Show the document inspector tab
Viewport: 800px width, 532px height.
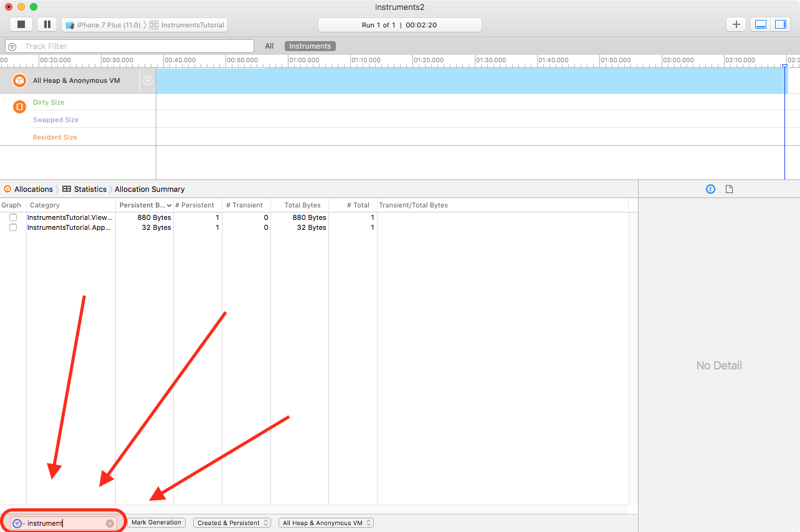point(729,189)
